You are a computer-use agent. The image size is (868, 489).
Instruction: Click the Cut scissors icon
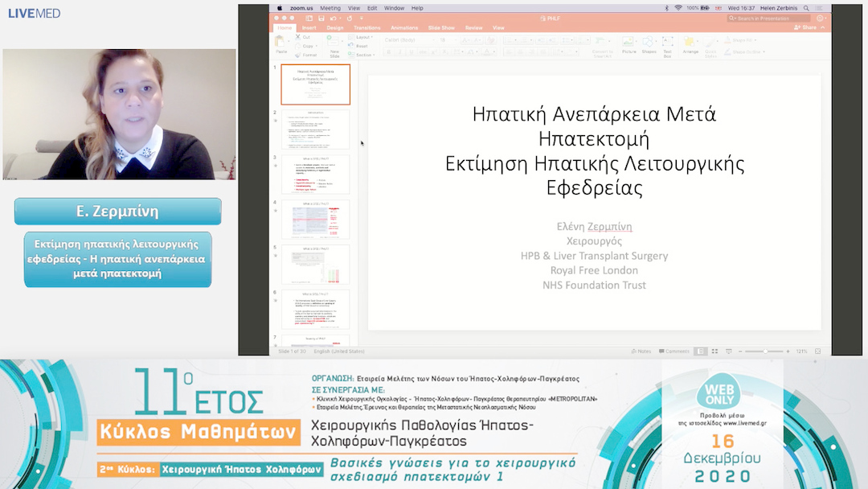pyautogui.click(x=298, y=37)
